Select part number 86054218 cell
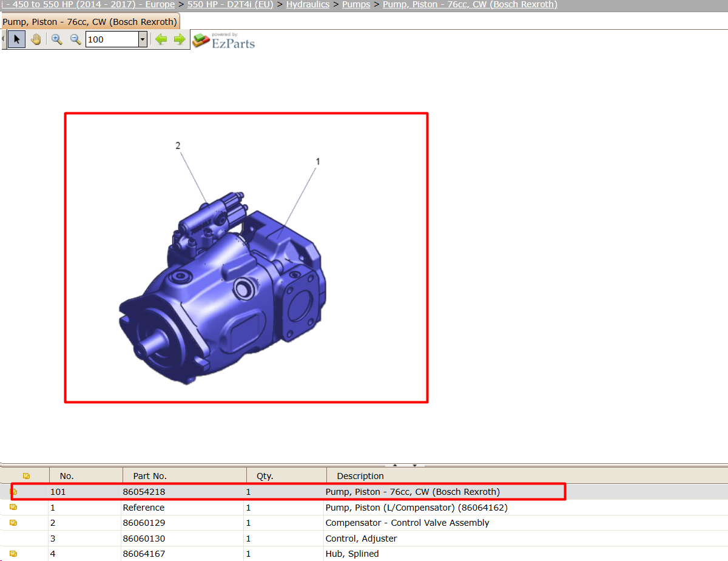 tap(144, 492)
